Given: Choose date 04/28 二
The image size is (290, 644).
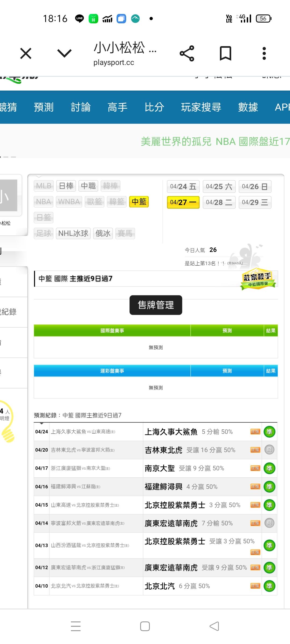Looking at the screenshot, I should pyautogui.click(x=219, y=202).
